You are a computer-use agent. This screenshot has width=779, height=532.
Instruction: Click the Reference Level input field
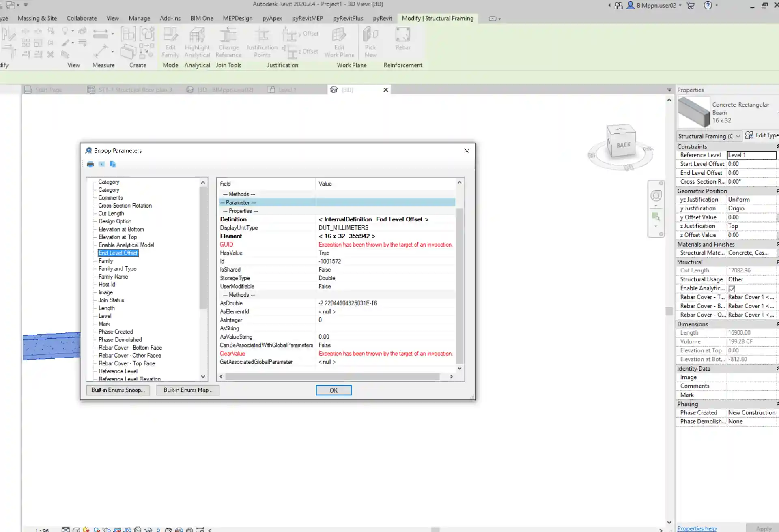[751, 155]
